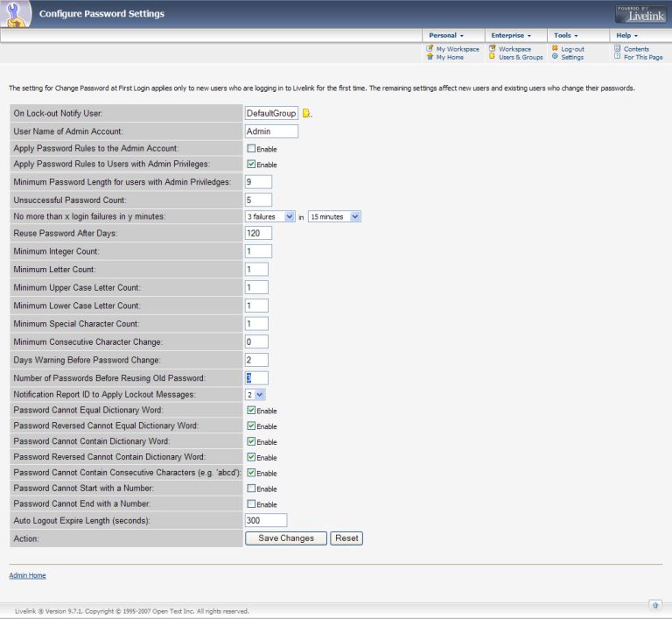Click the Help Contents icon
Image resolution: width=672 pixels, height=619 pixels.
click(x=617, y=49)
